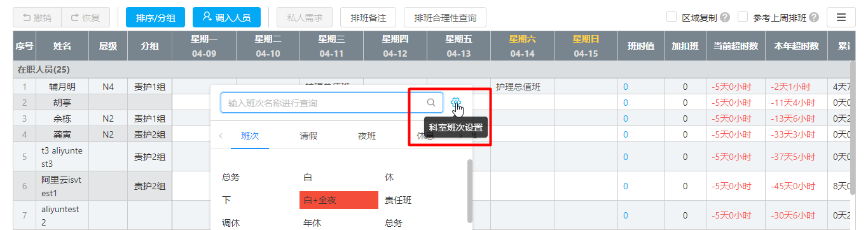The width and height of the screenshot is (868, 230).
Task: Open the hamburger menu at top right
Action: [x=841, y=17]
